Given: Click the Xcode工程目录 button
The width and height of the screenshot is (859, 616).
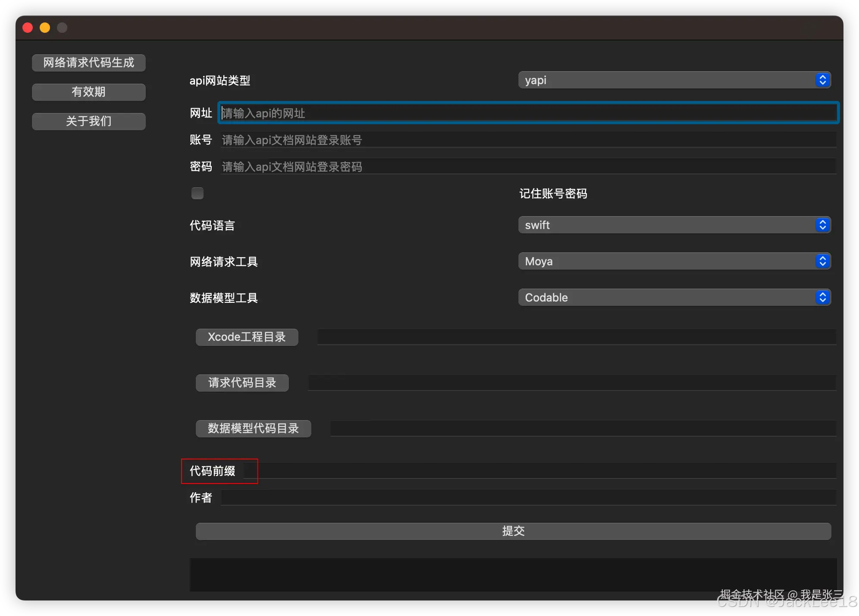Looking at the screenshot, I should (x=247, y=337).
